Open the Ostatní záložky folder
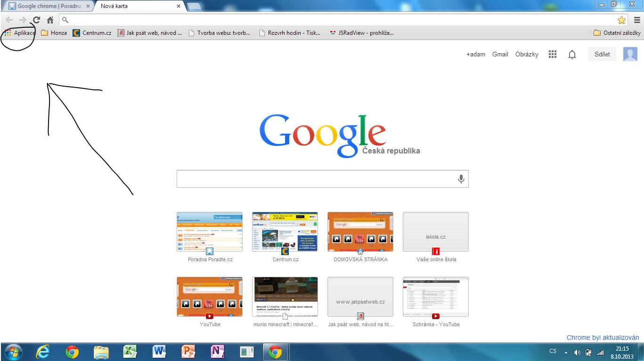Image resolution: width=644 pixels, height=361 pixels. click(x=617, y=33)
